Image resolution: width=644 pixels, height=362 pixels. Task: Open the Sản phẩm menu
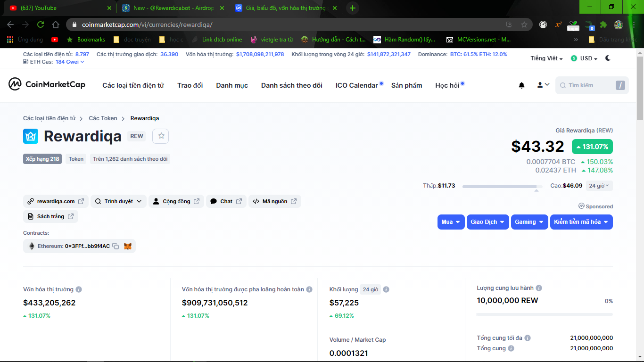click(407, 85)
